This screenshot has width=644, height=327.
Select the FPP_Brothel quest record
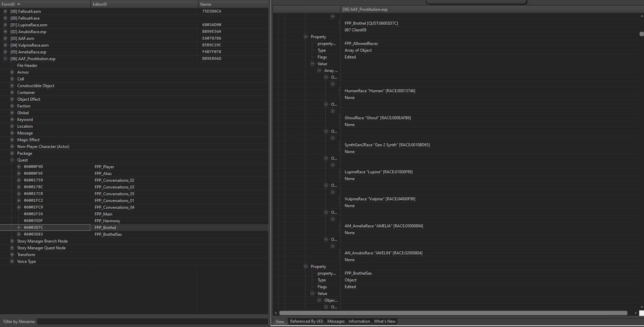[105, 228]
